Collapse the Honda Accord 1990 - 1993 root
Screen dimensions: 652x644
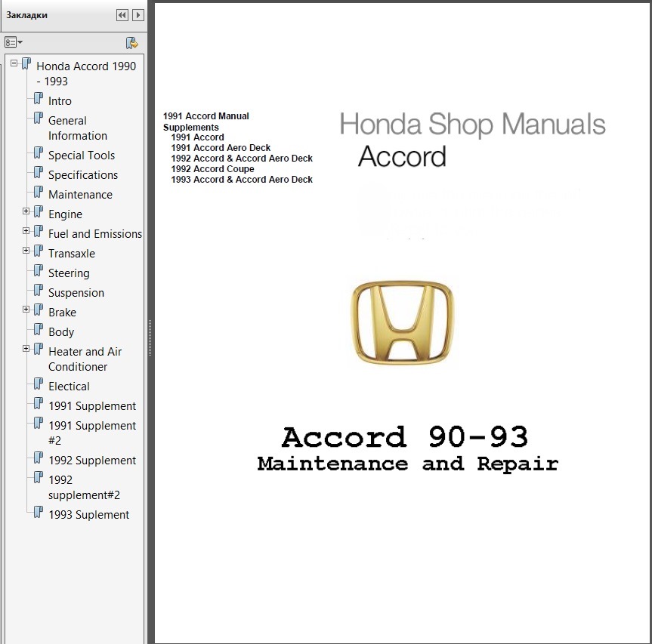[x=14, y=63]
